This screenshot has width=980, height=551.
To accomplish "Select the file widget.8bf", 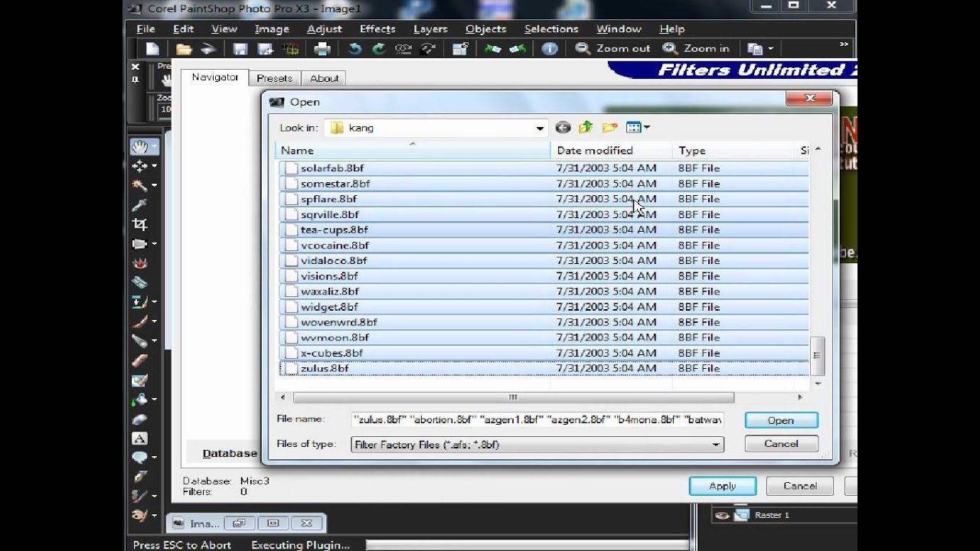I will pyautogui.click(x=329, y=307).
